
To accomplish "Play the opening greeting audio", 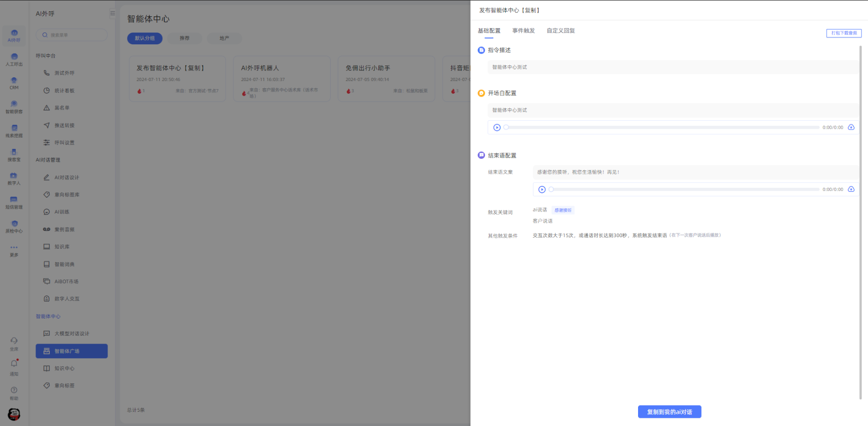I will (x=497, y=128).
